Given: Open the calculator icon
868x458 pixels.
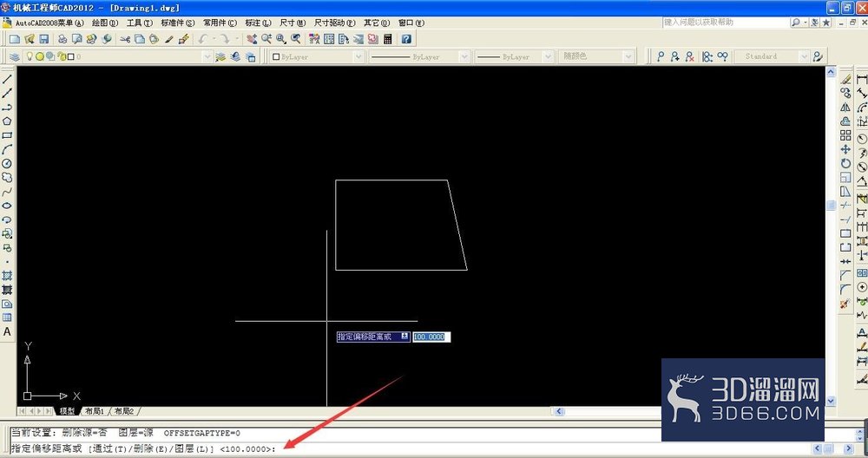Looking at the screenshot, I should pyautogui.click(x=387, y=39).
